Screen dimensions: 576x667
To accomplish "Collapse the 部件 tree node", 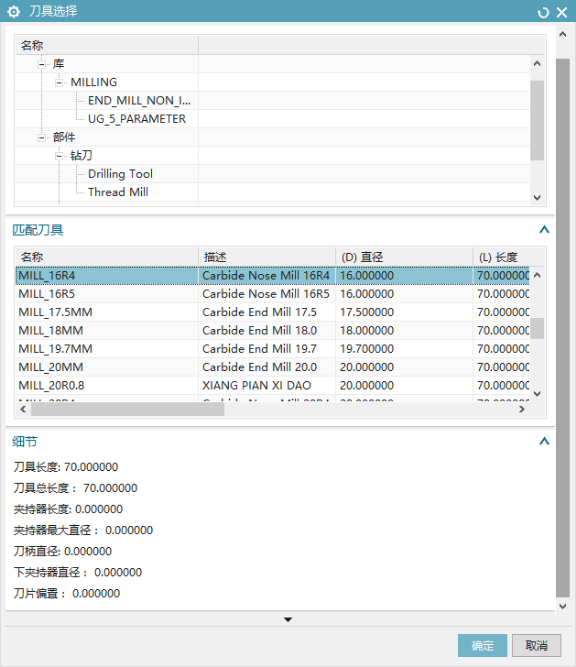I will (42, 137).
